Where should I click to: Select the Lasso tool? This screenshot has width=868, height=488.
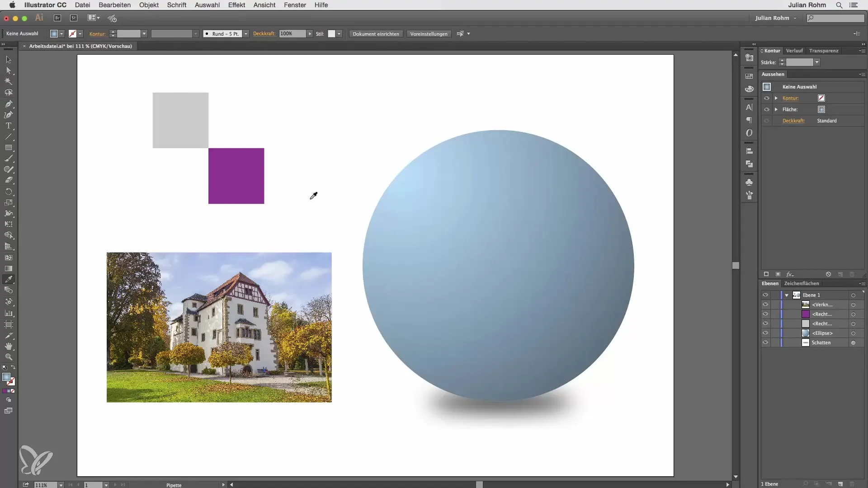(x=9, y=93)
